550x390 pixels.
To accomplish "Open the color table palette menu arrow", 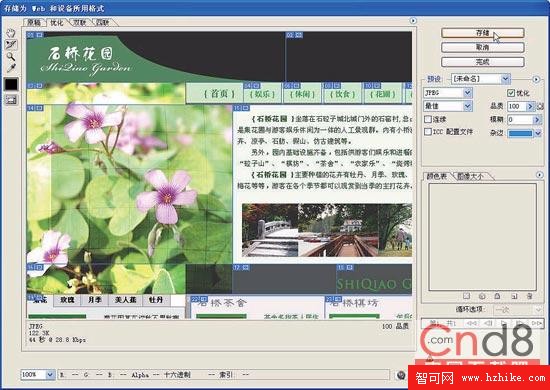I will coord(539,175).
